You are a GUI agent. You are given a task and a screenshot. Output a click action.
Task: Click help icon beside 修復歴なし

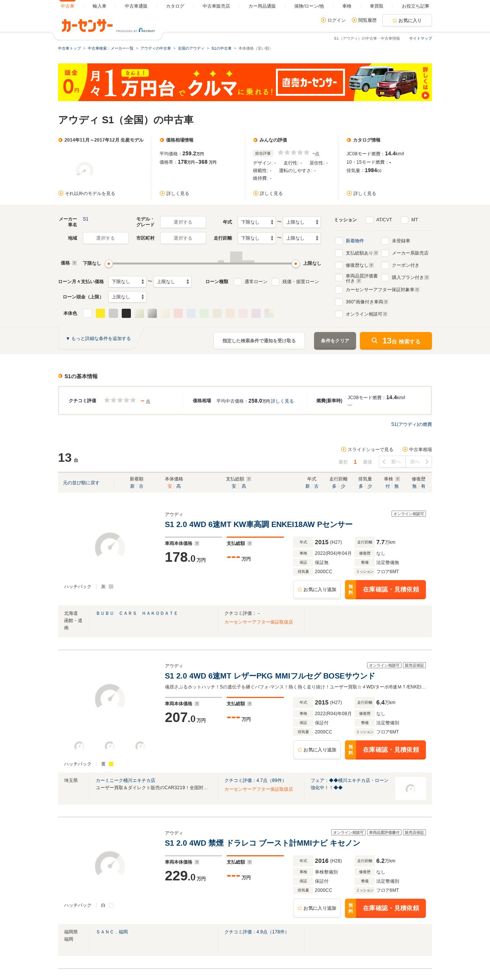[x=371, y=265]
